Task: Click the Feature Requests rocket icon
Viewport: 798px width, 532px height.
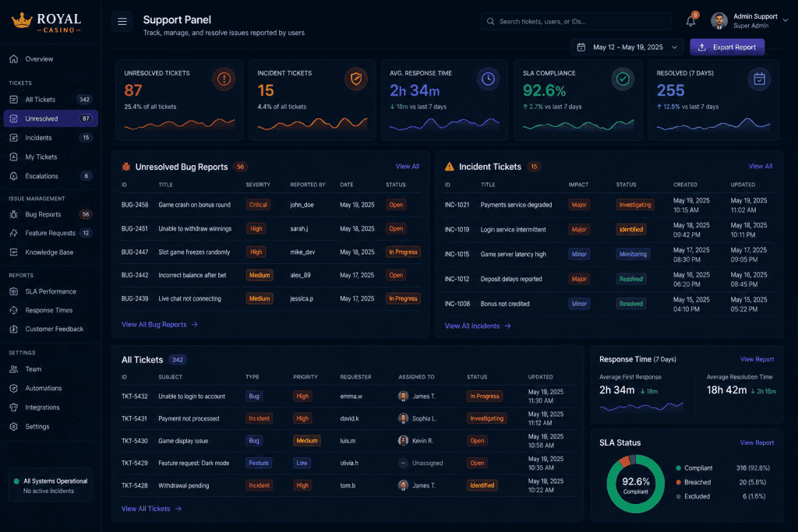Action: [14, 233]
